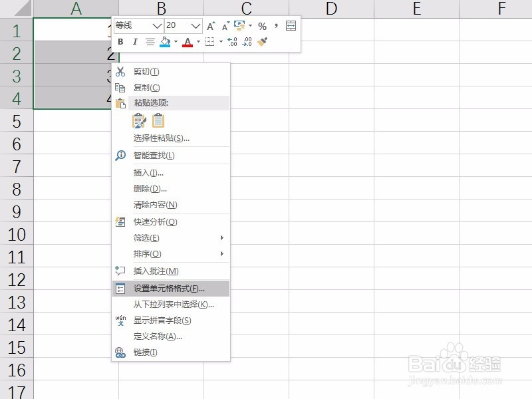Select the Values paste option icon

(x=158, y=120)
